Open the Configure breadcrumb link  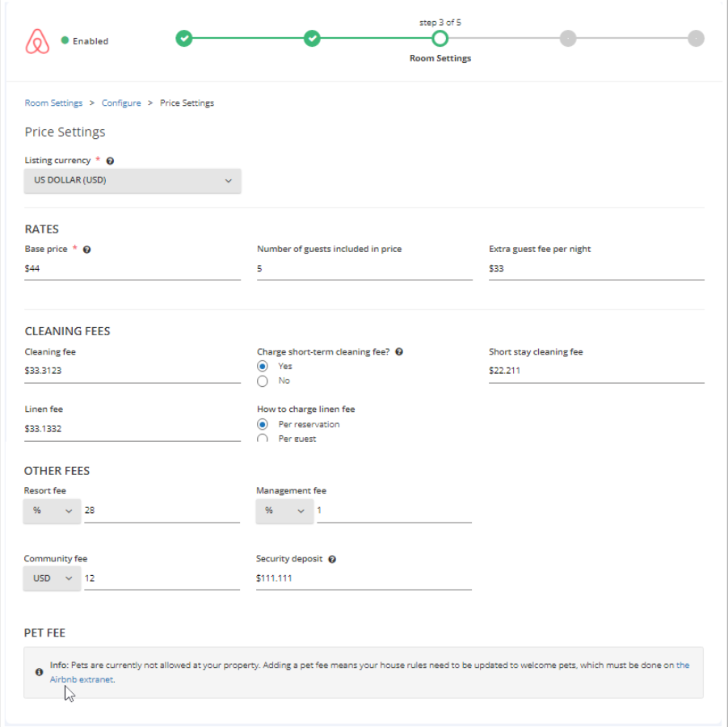121,103
